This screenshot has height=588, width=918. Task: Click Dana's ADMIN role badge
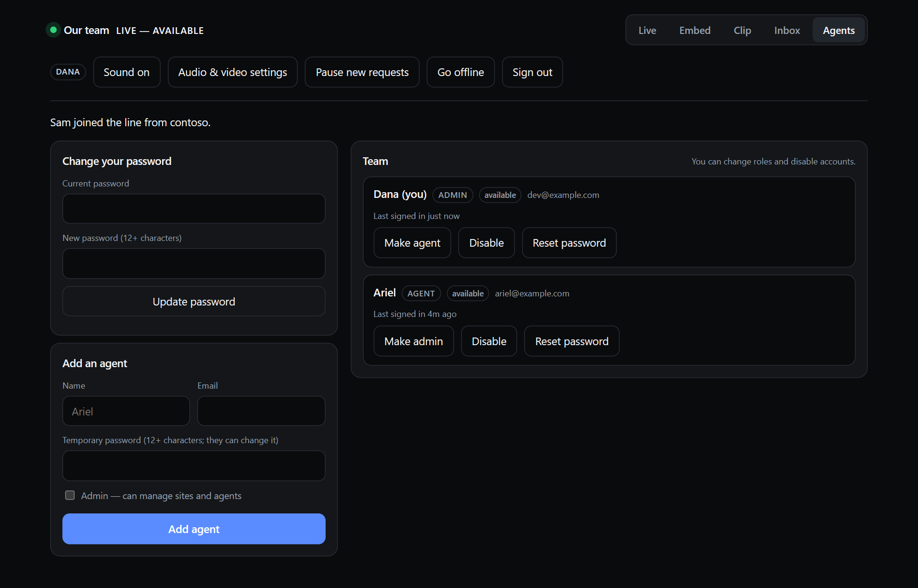[452, 195]
